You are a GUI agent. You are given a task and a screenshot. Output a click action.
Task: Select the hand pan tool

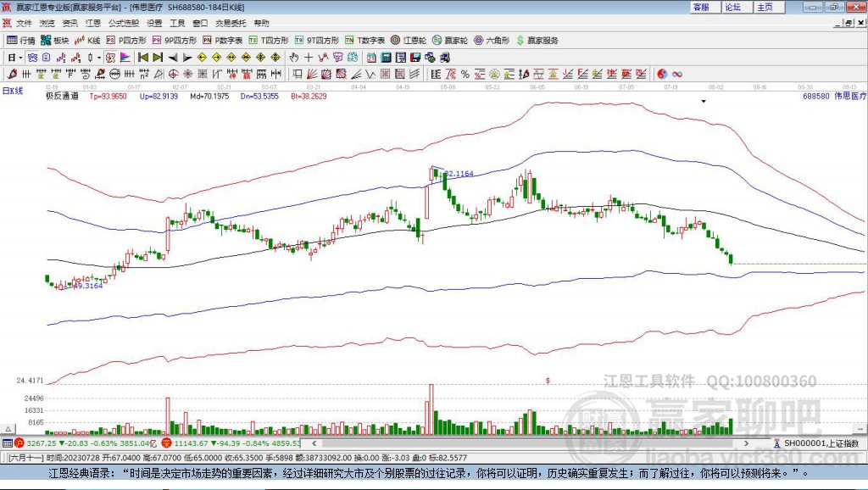pyautogui.click(x=294, y=58)
